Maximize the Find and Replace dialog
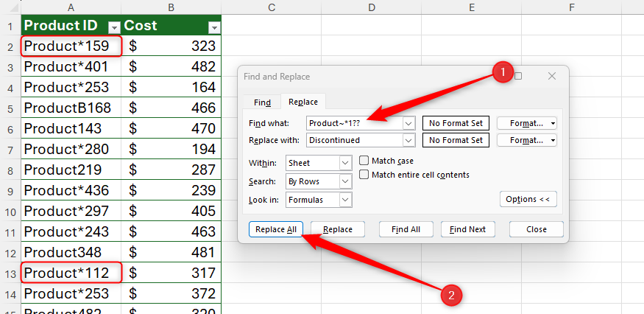The width and height of the screenshot is (644, 314). point(518,76)
